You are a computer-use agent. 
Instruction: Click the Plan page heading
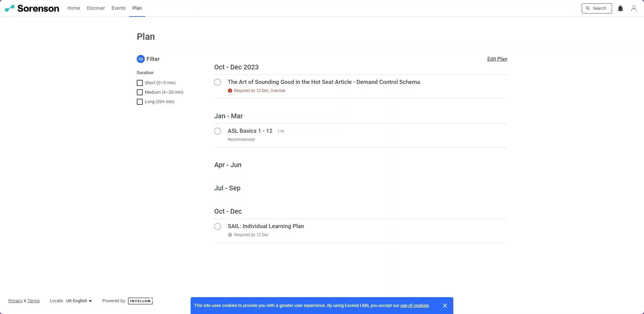pyautogui.click(x=146, y=36)
